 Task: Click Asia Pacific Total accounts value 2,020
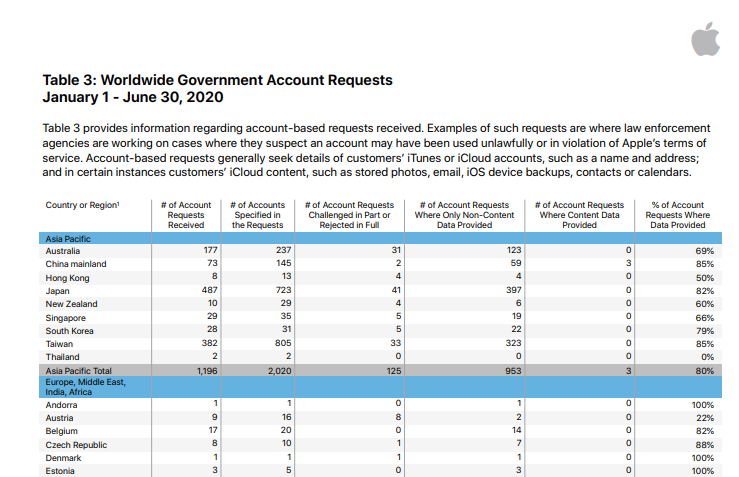click(x=280, y=371)
